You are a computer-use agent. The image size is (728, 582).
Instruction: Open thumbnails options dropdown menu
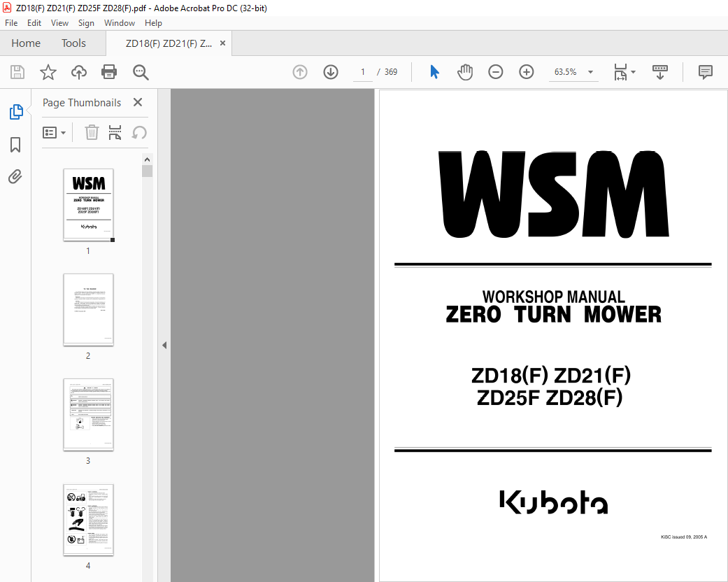(54, 133)
